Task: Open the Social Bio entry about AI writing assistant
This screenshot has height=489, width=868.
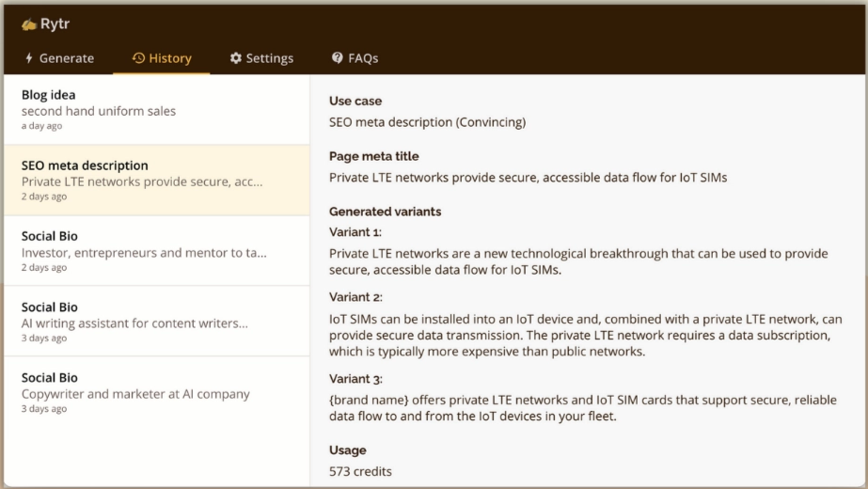Action: (x=157, y=322)
